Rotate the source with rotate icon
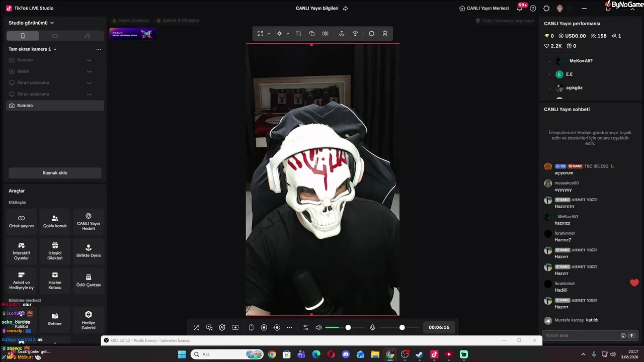 point(312,34)
